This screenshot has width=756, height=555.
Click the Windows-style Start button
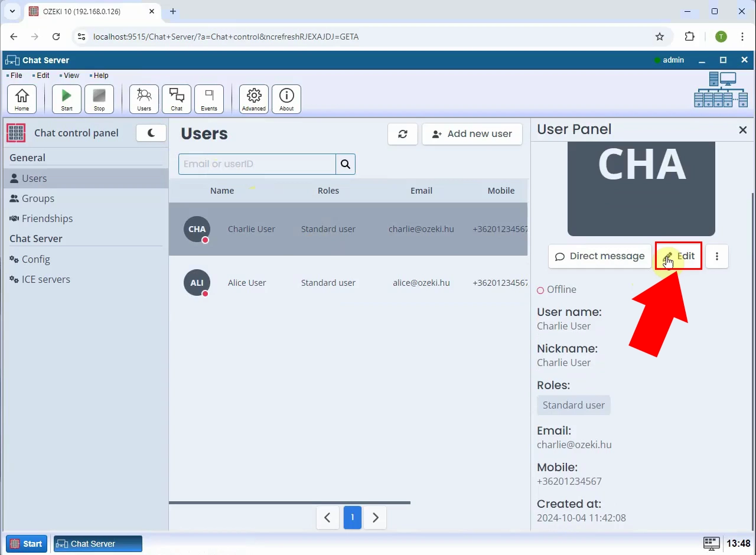tap(26, 544)
